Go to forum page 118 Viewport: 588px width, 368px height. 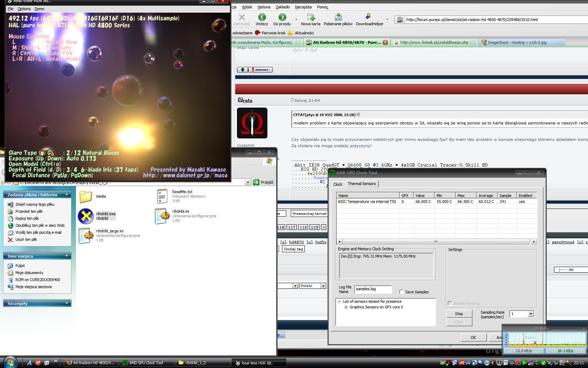(x=303, y=227)
